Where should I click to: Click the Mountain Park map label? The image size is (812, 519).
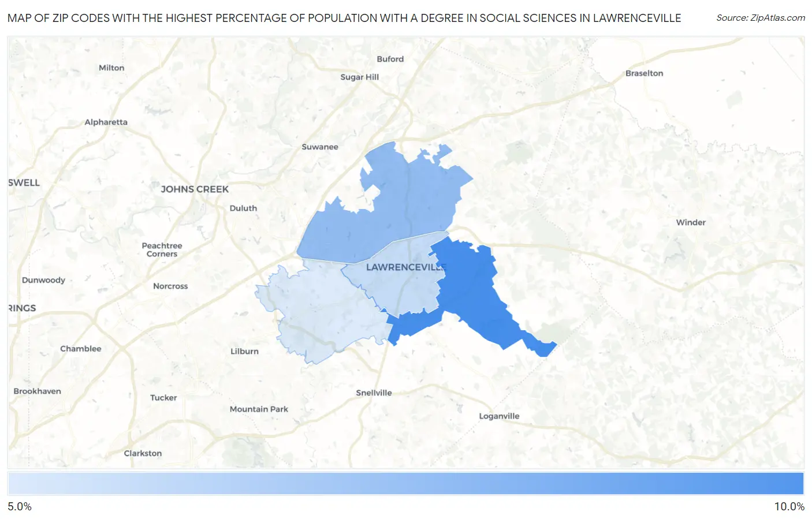[259, 409]
